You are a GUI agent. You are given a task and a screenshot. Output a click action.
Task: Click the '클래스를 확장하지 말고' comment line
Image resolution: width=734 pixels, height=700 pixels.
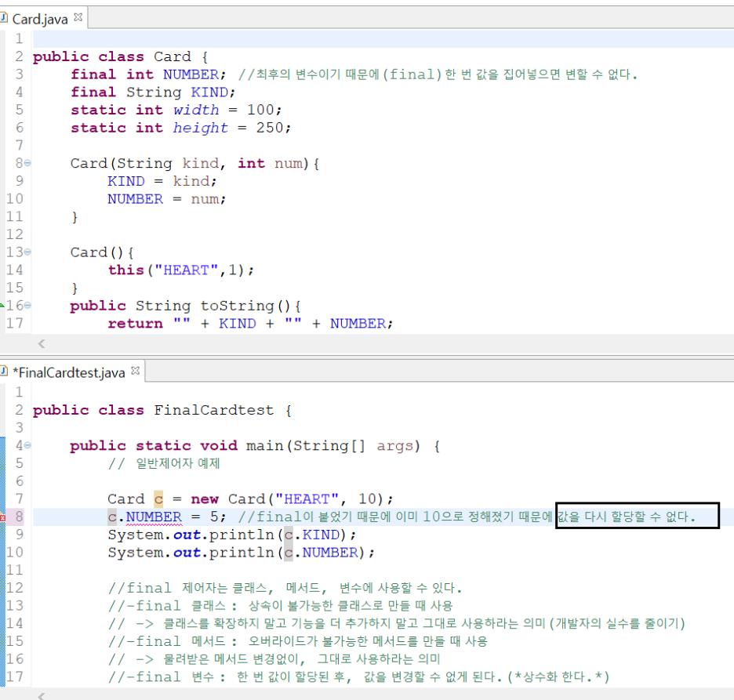(x=397, y=624)
